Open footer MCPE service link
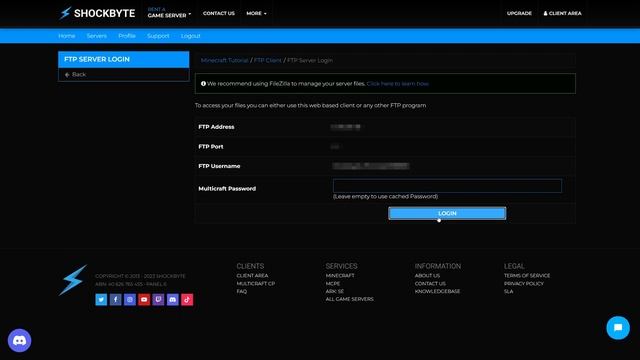This screenshot has height=360, width=640. pyautogui.click(x=333, y=283)
